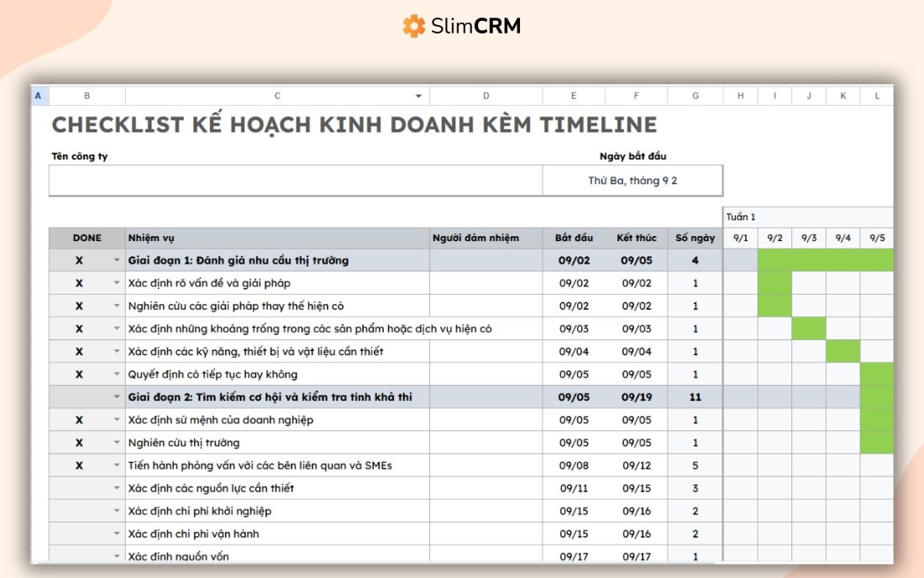
Task: Click the Tuần 1 label
Action: click(x=741, y=217)
